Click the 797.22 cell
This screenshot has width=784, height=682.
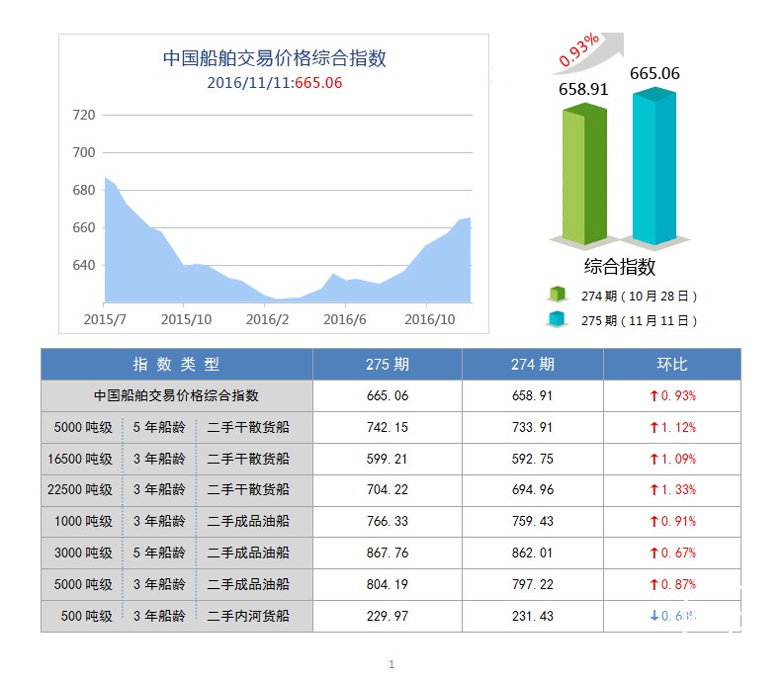pyautogui.click(x=533, y=584)
